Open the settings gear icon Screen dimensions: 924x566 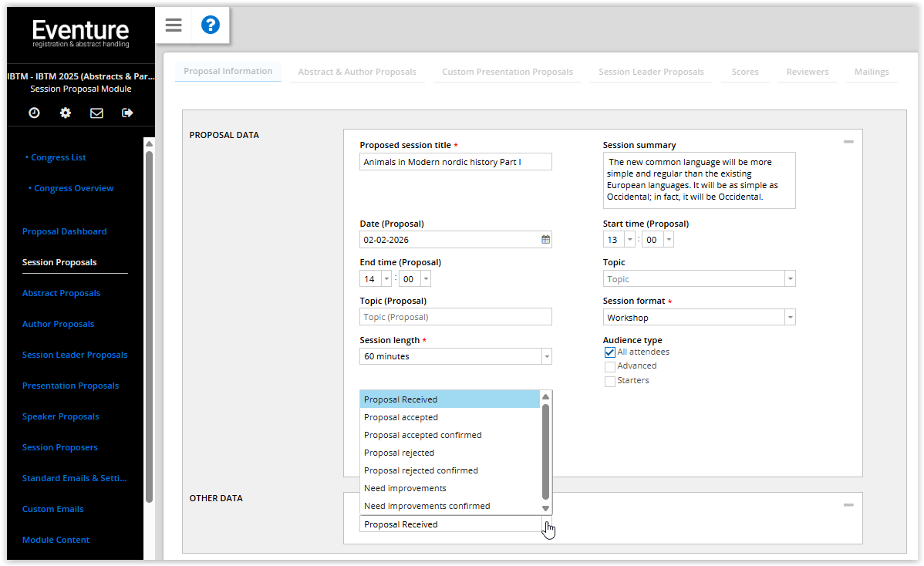click(66, 113)
